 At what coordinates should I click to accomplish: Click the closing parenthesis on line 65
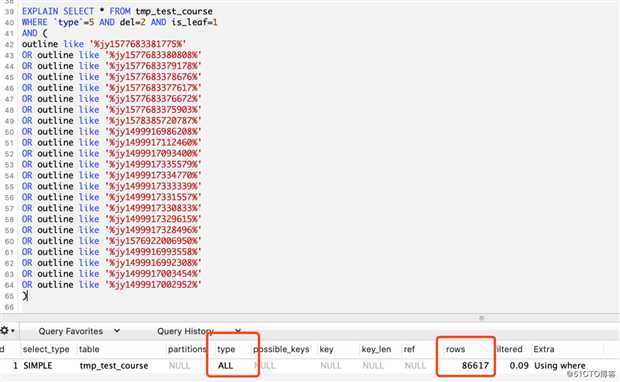[x=25, y=295]
